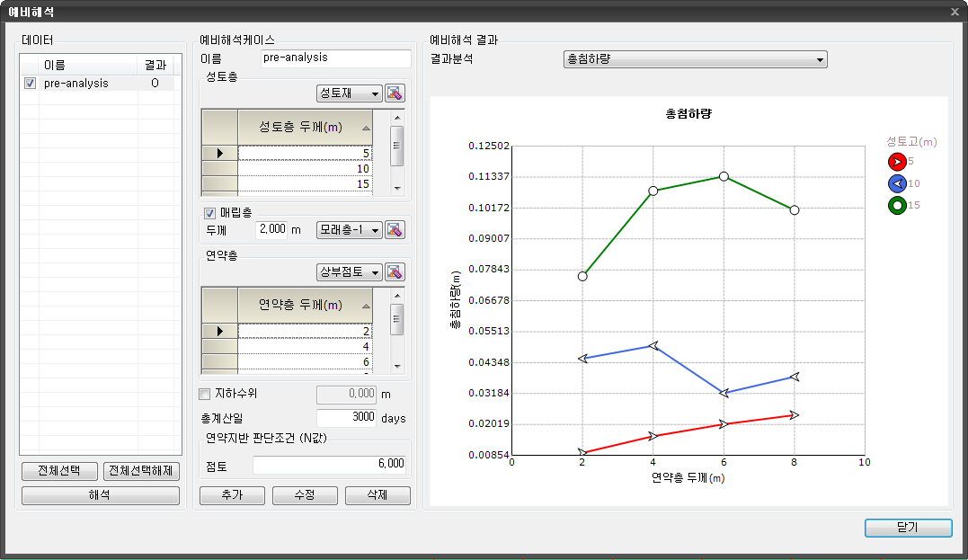The image size is (968, 560).
Task: Open material editor icon beside 성토재 dropdown
Action: pyautogui.click(x=395, y=93)
